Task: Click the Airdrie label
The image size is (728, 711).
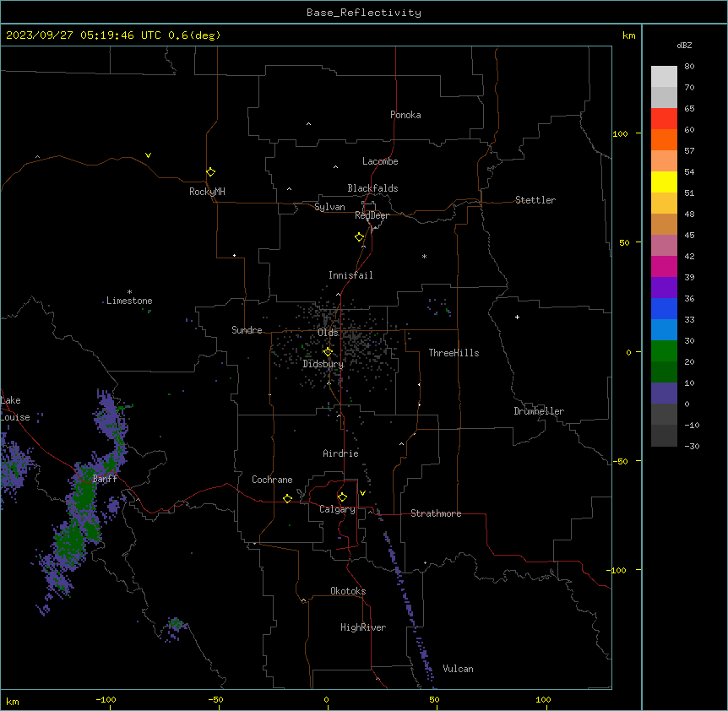Action: click(x=341, y=453)
